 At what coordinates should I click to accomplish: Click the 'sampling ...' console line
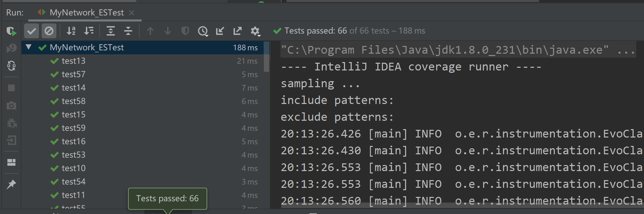pyautogui.click(x=320, y=84)
